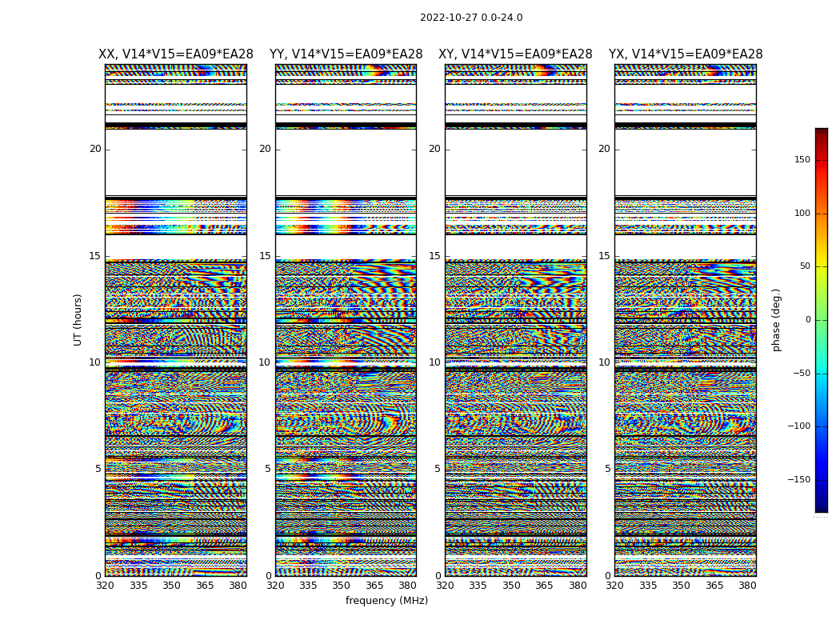The image size is (840, 640).
Task: Click the '380' frequency tick under XY panel
Action: (x=578, y=586)
